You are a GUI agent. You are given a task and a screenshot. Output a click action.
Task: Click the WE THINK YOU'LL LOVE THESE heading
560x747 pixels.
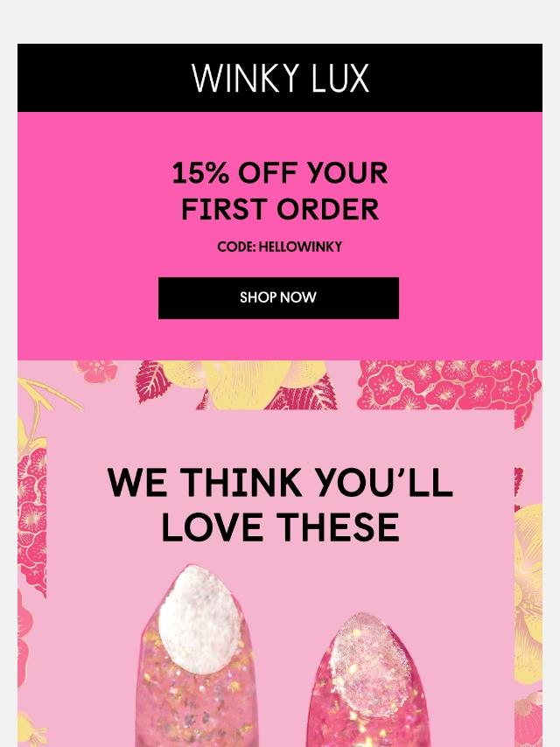pos(280,505)
